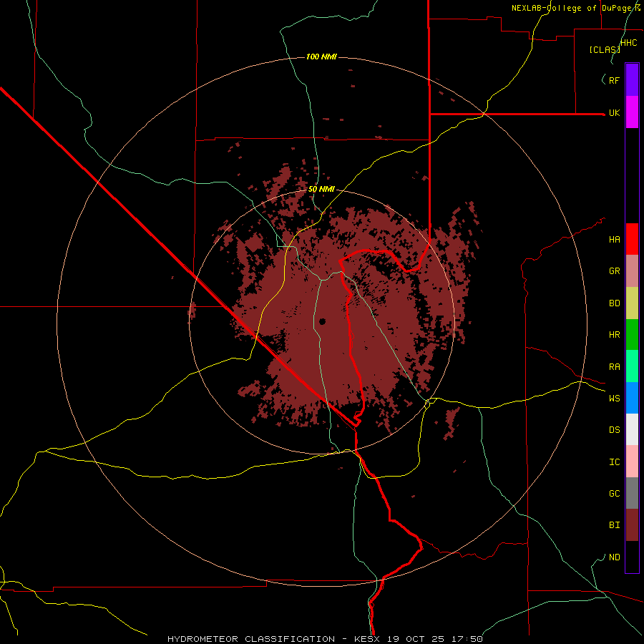Click the GC gray legend block
Screen dimensions: 644x644
[x=632, y=493]
